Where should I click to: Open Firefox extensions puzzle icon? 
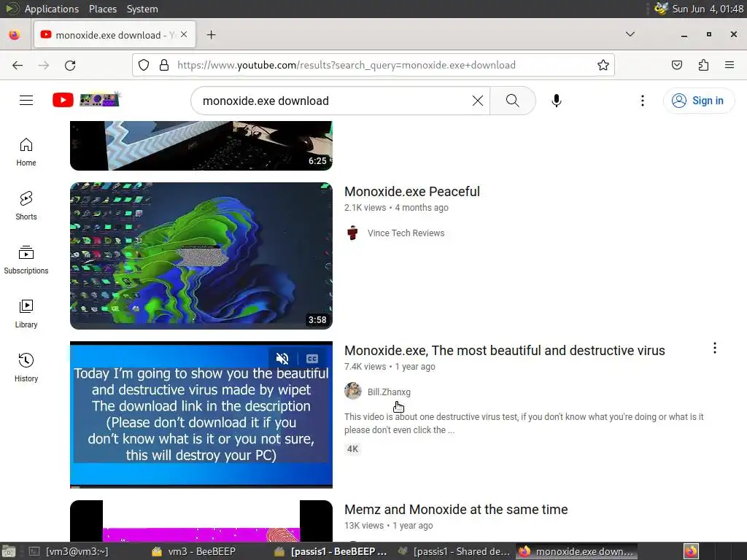pos(703,65)
